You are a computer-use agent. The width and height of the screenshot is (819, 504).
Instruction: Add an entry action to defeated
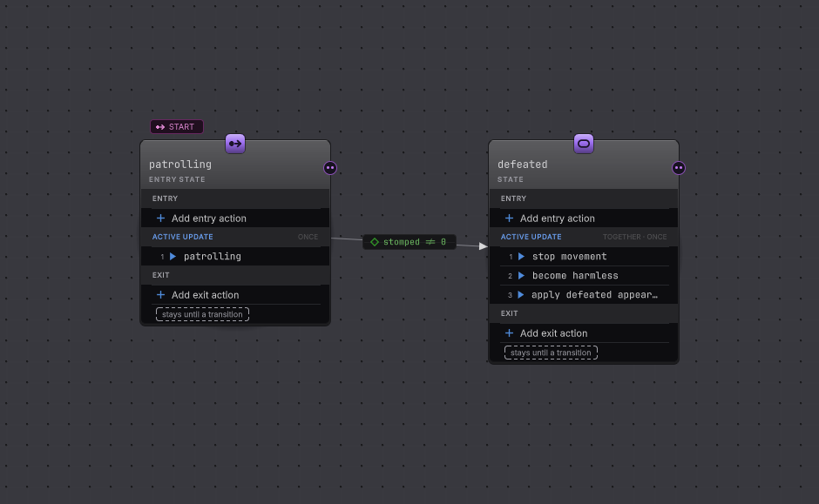coord(584,218)
